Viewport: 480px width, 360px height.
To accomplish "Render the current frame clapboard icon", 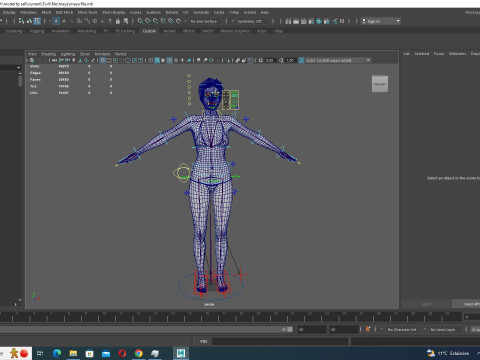I will tap(296, 21).
